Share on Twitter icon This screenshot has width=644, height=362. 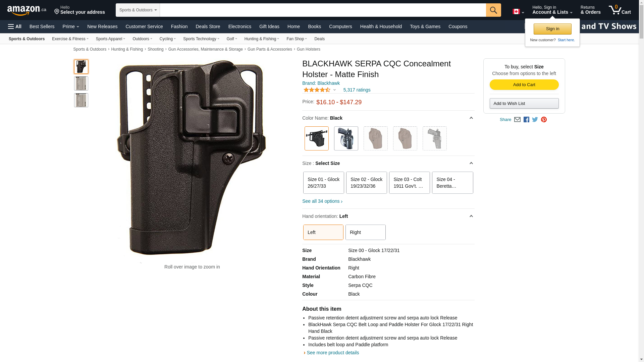[535, 120]
